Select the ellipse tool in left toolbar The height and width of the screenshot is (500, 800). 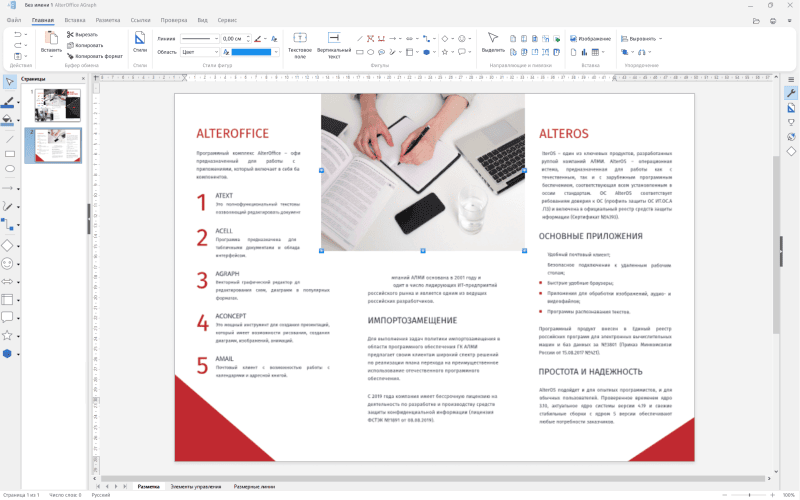click(9, 168)
